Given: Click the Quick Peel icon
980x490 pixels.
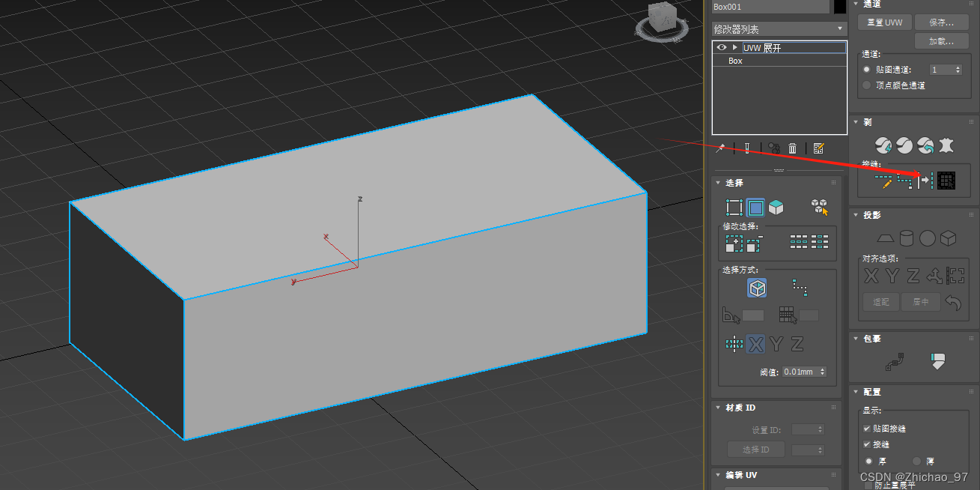Looking at the screenshot, I should (884, 145).
